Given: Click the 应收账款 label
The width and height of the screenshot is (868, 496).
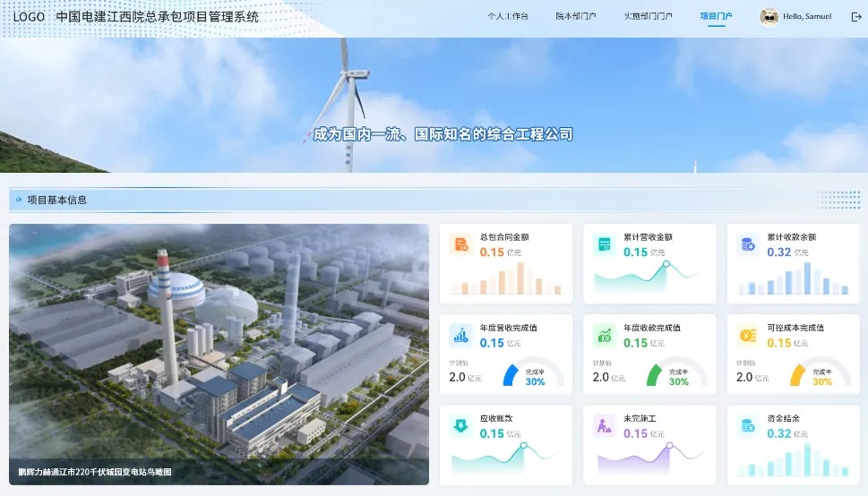Looking at the screenshot, I should click(x=496, y=418).
